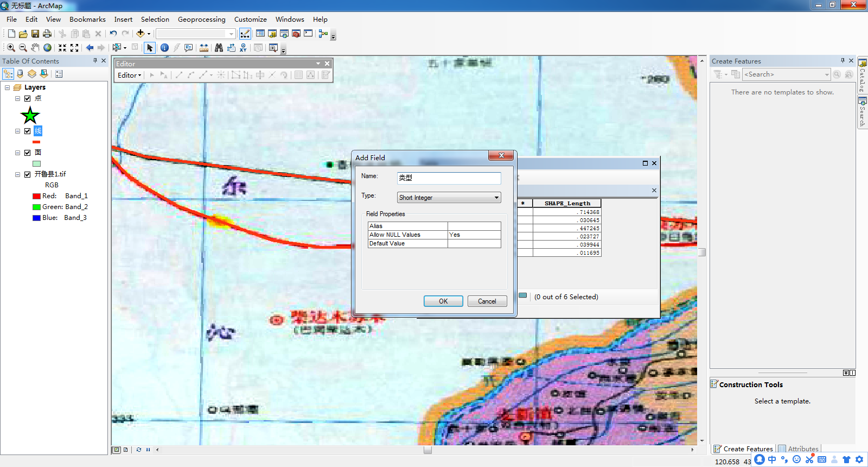868x467 pixels.
Task: Click the Fixed Zoom In icon
Action: coord(62,48)
